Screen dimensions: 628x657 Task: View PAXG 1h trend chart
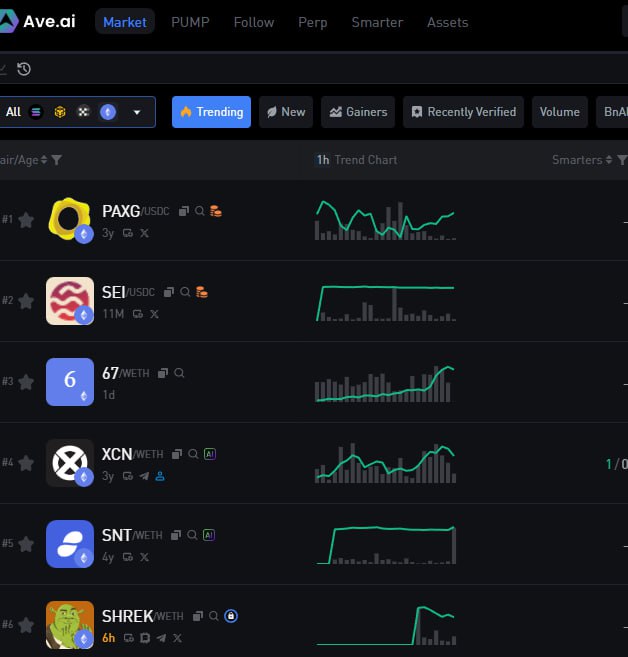click(x=385, y=220)
